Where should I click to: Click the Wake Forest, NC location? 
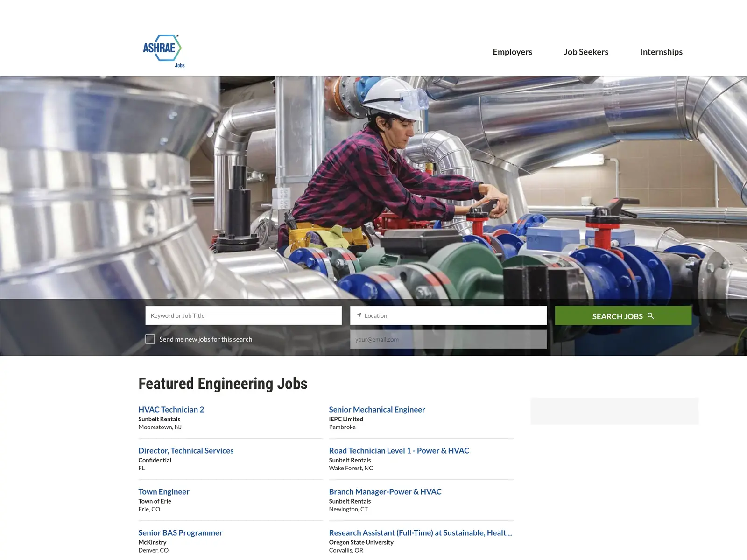[x=351, y=468]
